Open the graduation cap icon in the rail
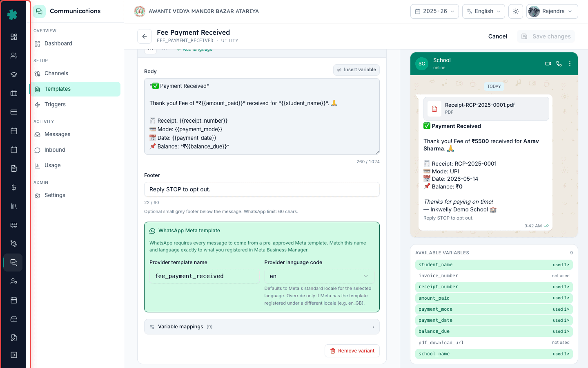This screenshot has width=588, height=368. tap(14, 74)
